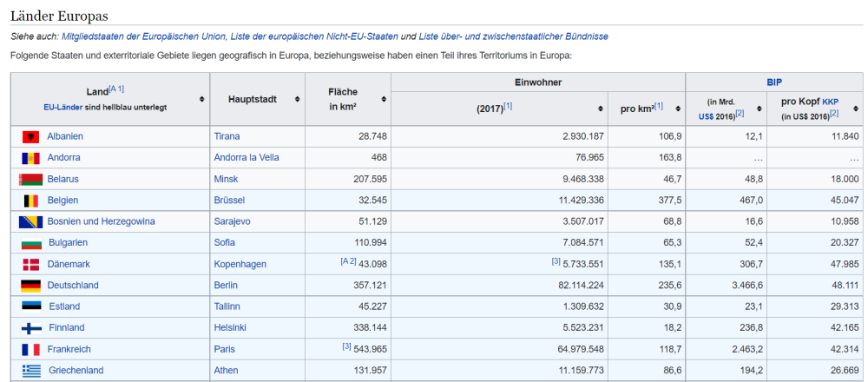The height and width of the screenshot is (382, 868).
Task: Open the Kopenhagen capital link
Action: coord(240,264)
